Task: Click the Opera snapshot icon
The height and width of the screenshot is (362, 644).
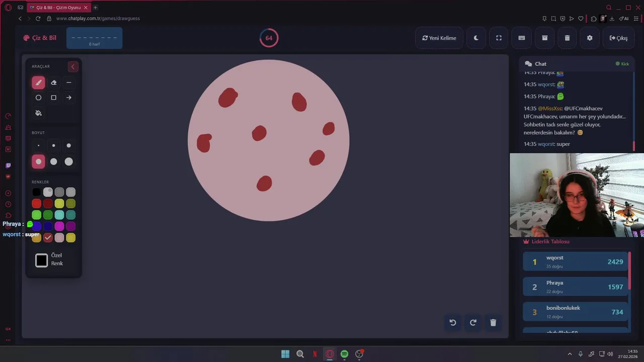Action: 553,19
